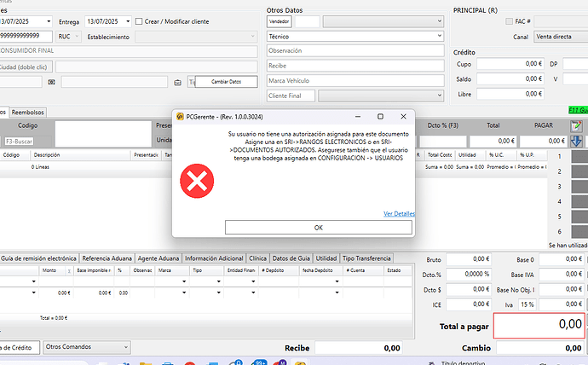Click the PCGerente logo in the dialog title bar

pos(180,117)
